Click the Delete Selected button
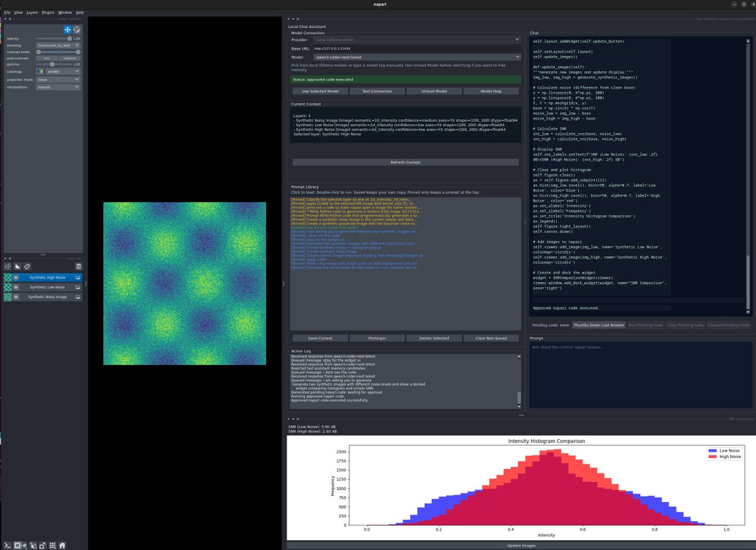Image resolution: width=756 pixels, height=550 pixels. point(434,338)
